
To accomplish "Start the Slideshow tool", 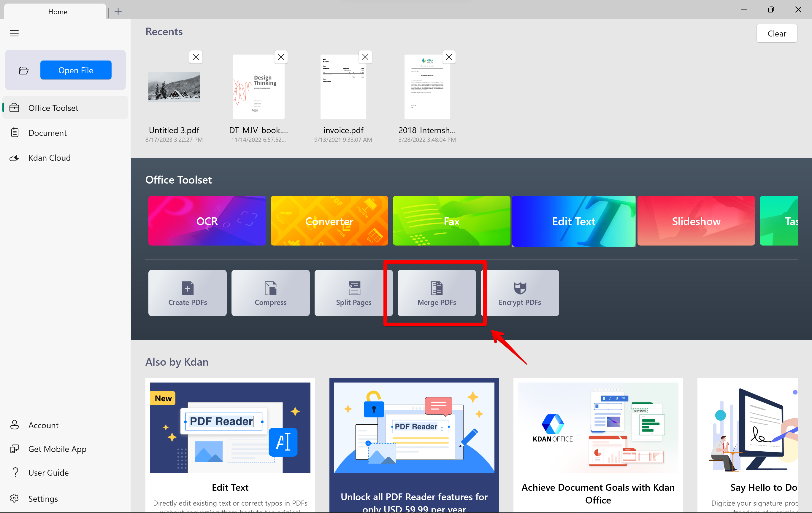I will point(696,221).
